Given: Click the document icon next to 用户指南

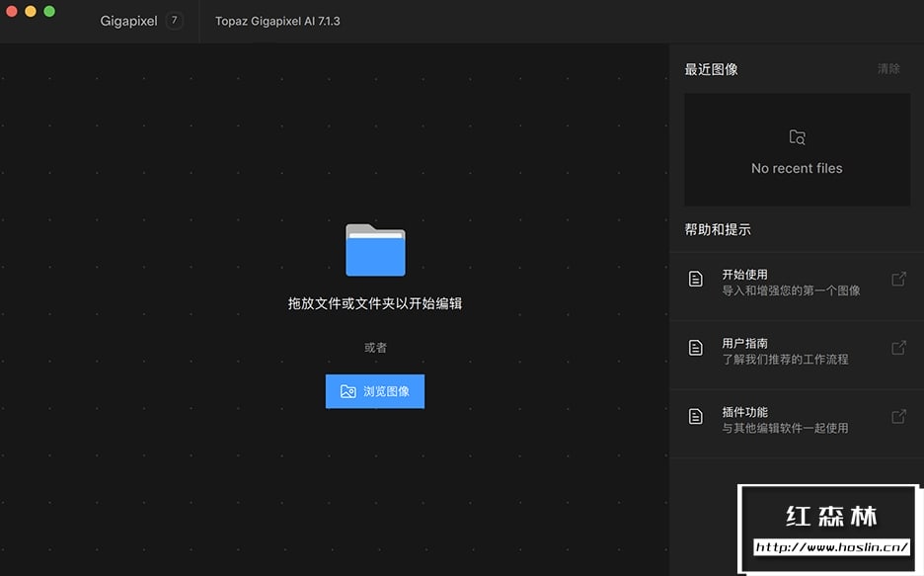Looking at the screenshot, I should pos(696,348).
